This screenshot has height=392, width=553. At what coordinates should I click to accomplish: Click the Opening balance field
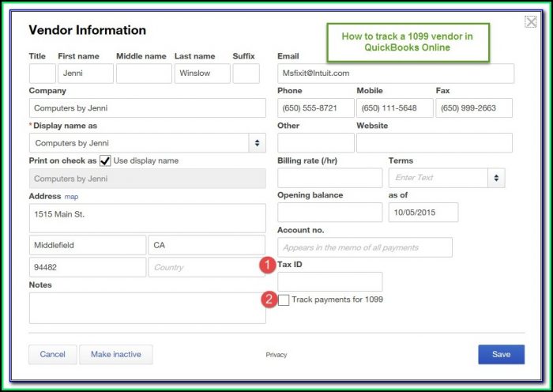click(329, 213)
